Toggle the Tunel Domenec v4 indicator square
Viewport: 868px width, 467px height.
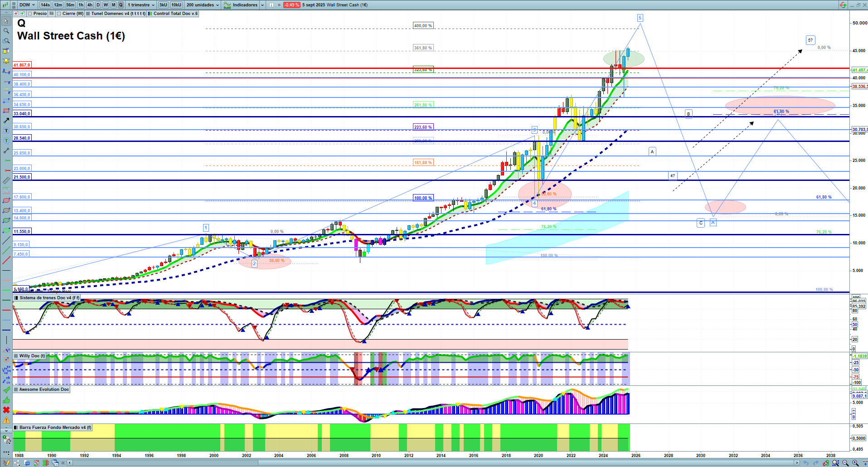(x=88, y=14)
